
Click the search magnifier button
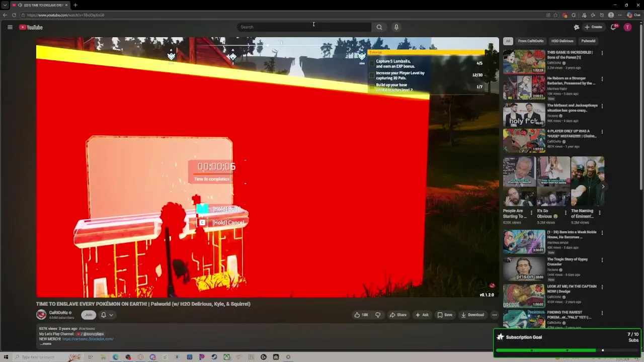coord(379,27)
